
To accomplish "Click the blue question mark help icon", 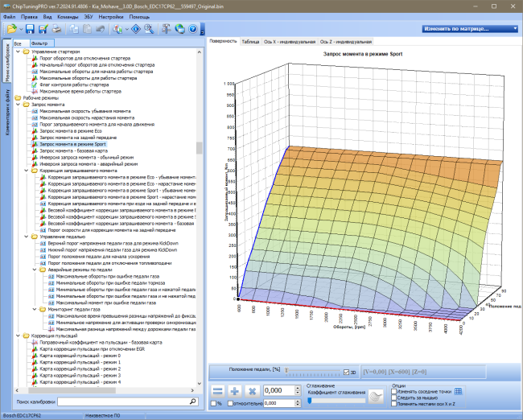I will [193, 29].
